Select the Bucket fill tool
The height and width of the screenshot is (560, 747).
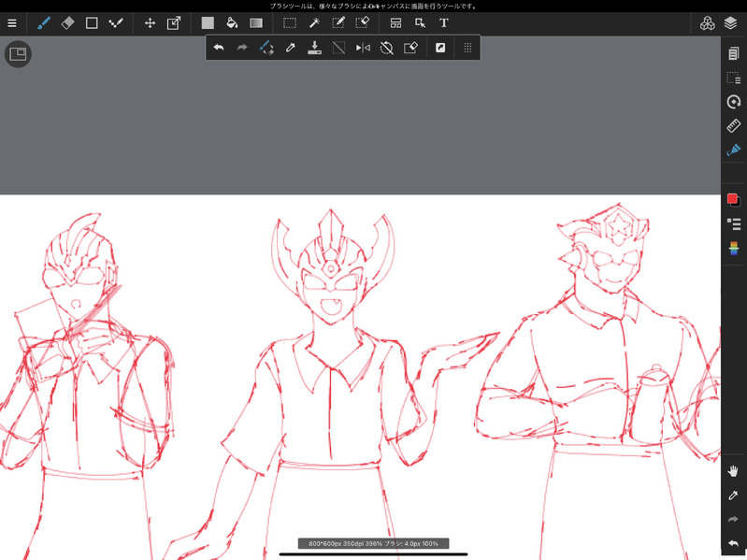coord(232,22)
